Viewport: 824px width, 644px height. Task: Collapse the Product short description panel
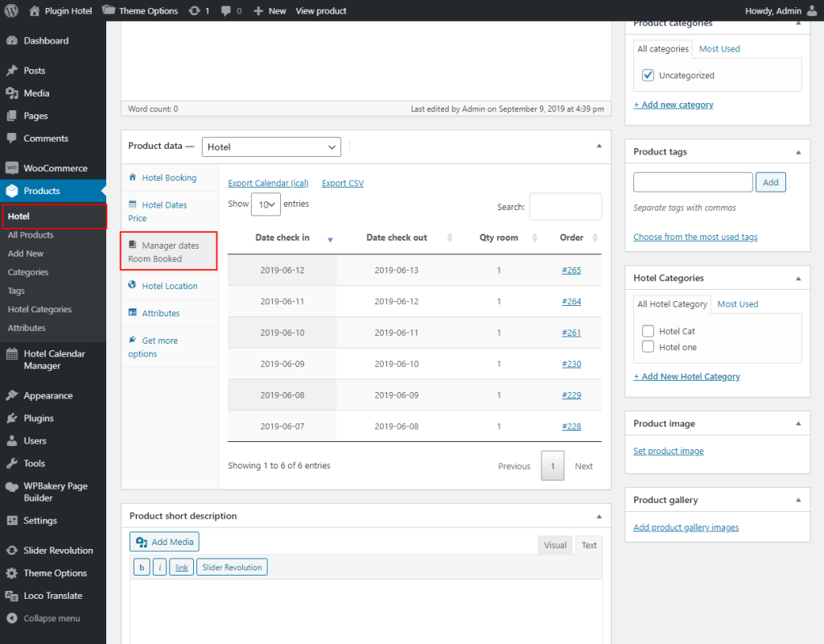click(599, 516)
